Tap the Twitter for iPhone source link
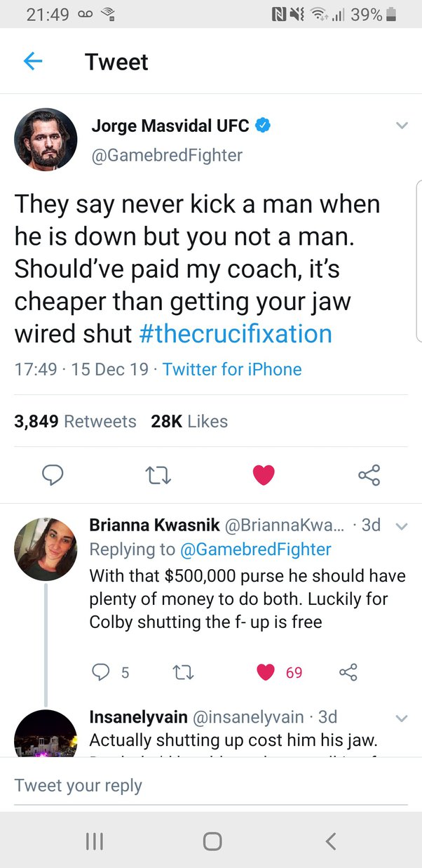This screenshot has height=868, width=422. (x=232, y=370)
